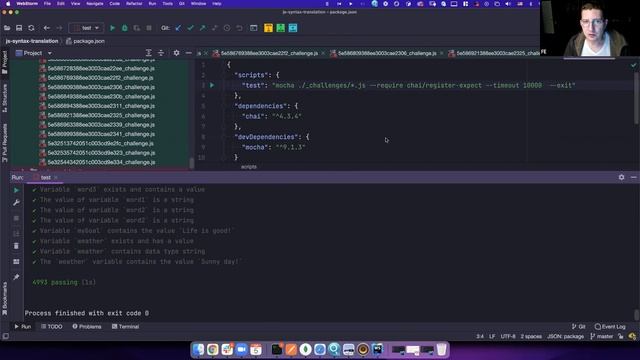This screenshot has height=360, width=640.
Task: Expand all in the Project panel
Action: 149,53
